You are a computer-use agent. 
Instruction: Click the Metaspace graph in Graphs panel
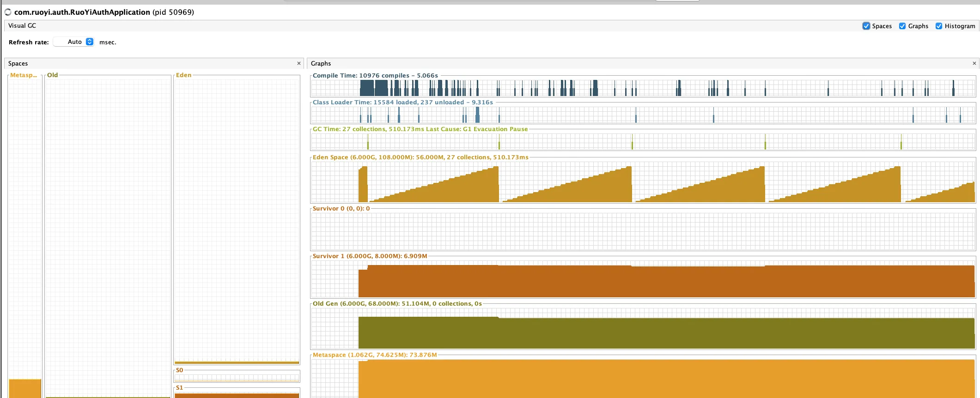642,378
